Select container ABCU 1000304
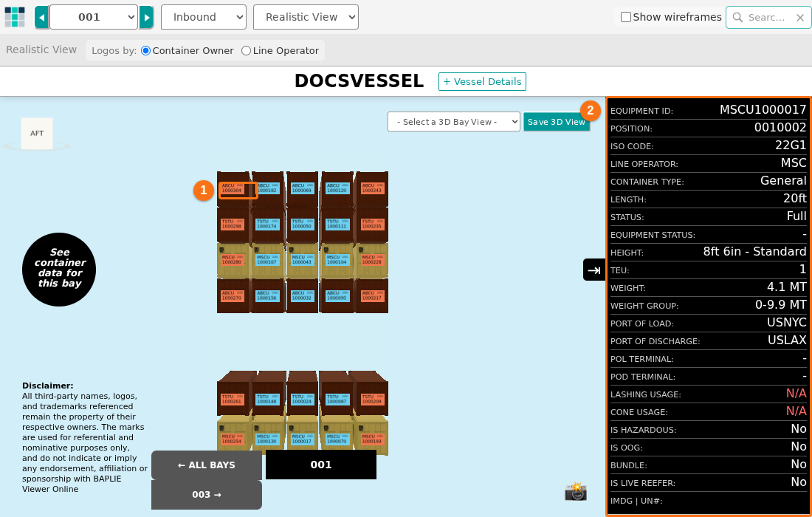812x517 pixels. click(233, 188)
